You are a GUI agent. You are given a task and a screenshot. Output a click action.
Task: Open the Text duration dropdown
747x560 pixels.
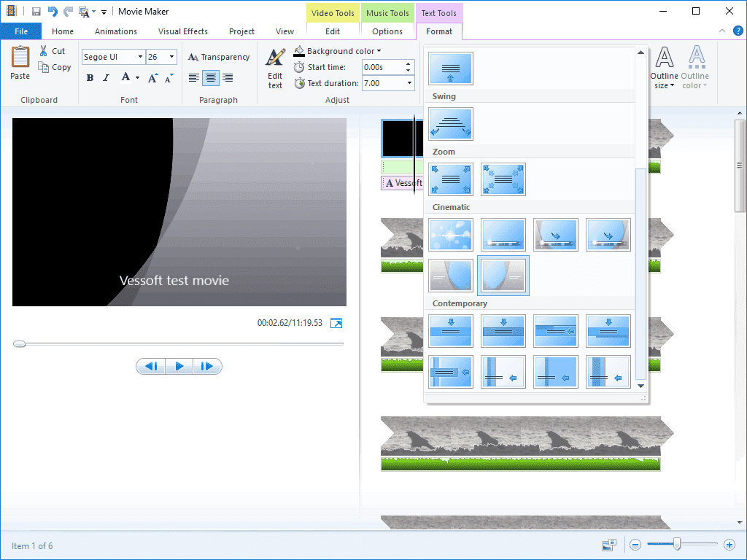pos(409,83)
